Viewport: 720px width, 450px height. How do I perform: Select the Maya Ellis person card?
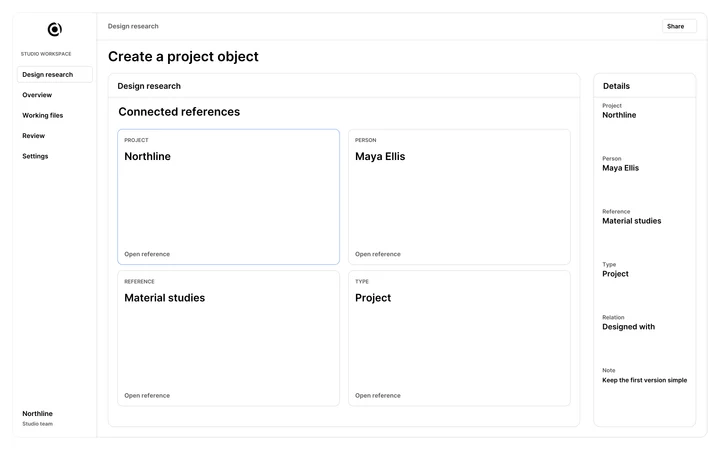point(459,197)
